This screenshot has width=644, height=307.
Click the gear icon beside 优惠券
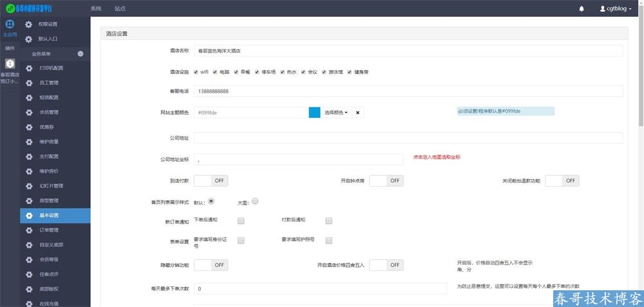[x=29, y=127]
